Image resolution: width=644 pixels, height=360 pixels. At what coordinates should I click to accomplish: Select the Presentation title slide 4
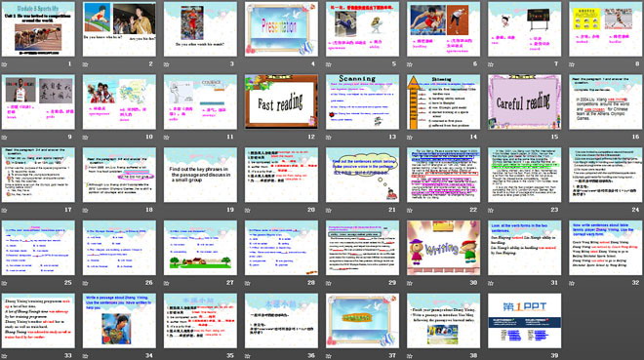(x=281, y=29)
